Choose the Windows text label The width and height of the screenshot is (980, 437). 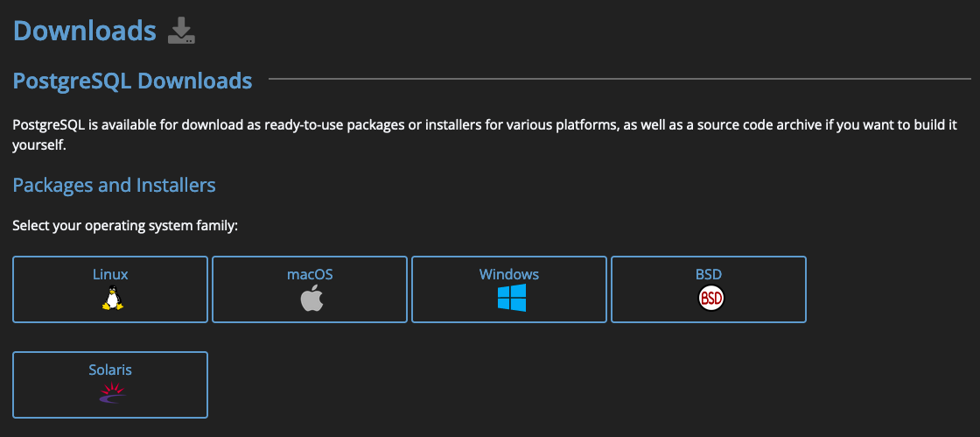click(x=509, y=274)
